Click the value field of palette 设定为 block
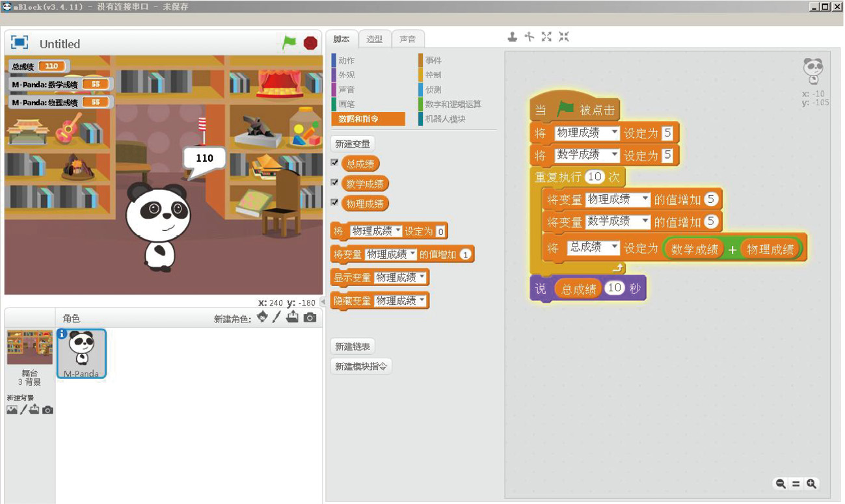This screenshot has height=504, width=845. (440, 232)
